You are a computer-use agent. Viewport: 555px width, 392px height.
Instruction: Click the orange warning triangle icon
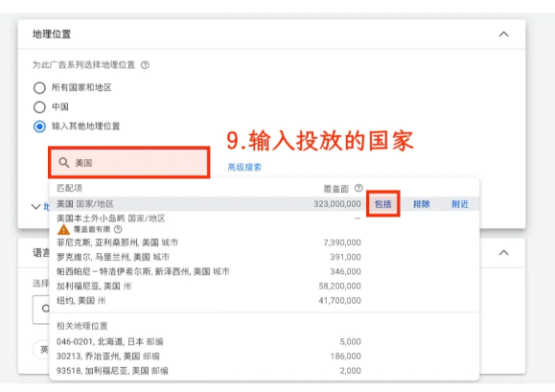(63, 230)
